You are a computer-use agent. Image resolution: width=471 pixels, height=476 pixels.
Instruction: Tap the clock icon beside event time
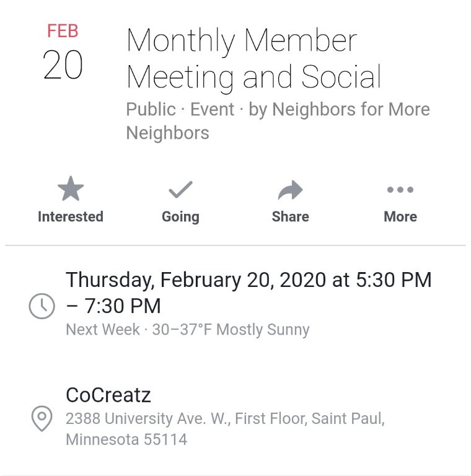[x=42, y=306]
